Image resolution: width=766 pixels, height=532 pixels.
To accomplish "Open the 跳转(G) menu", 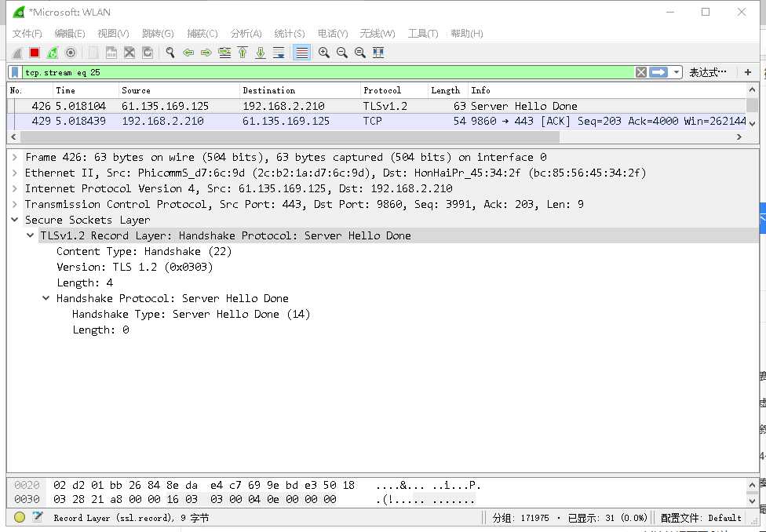I will point(158,33).
